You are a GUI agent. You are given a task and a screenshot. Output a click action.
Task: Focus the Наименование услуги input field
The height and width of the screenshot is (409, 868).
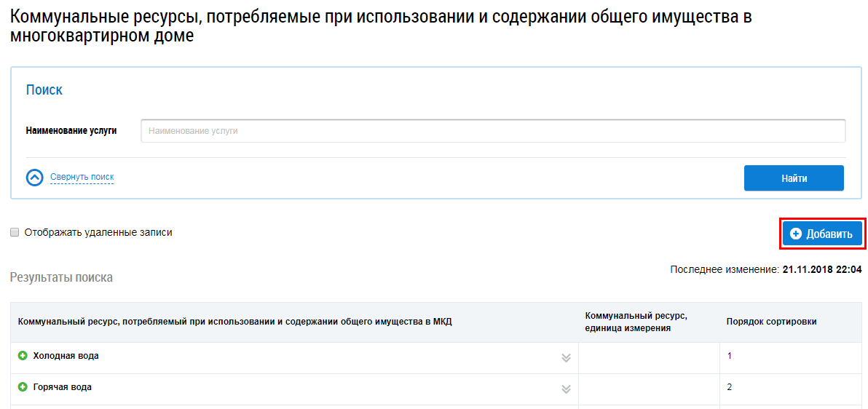[492, 131]
